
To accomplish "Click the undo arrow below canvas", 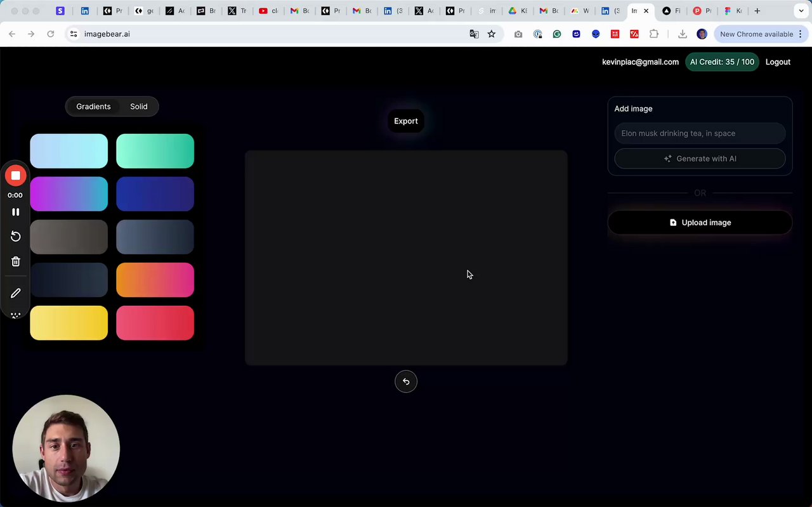I will [x=406, y=381].
